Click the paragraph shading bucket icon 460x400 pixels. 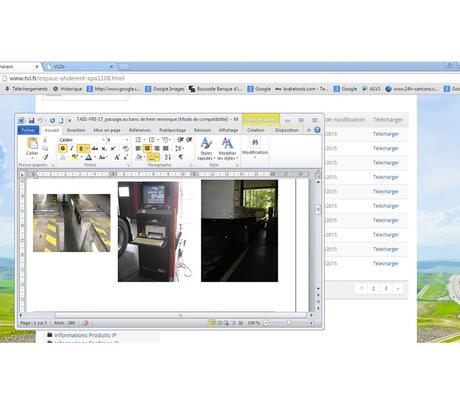point(139,157)
